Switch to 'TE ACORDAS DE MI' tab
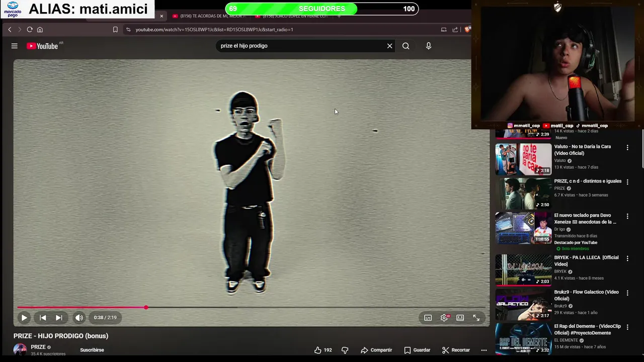 (x=208, y=16)
